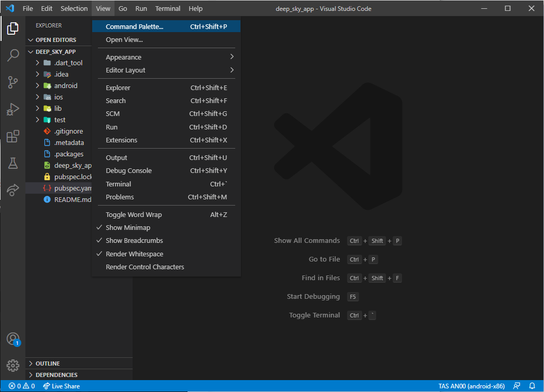The height and width of the screenshot is (392, 544).
Task: Expand the DEPENDENCIES section
Action: click(x=79, y=375)
